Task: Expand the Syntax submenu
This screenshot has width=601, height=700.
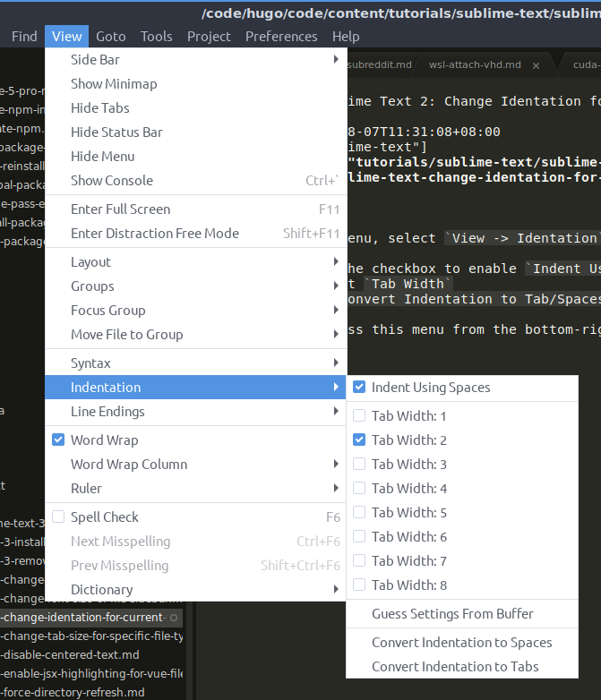Action: coord(196,363)
